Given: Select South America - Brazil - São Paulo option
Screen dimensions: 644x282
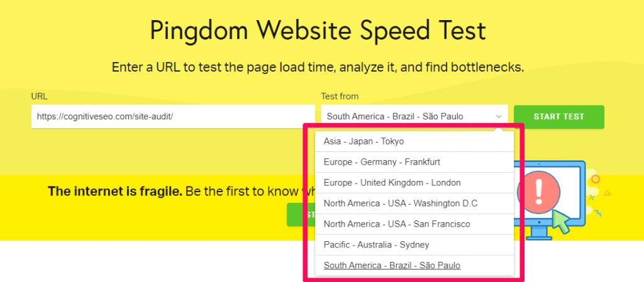Looking at the screenshot, I should point(414,266).
